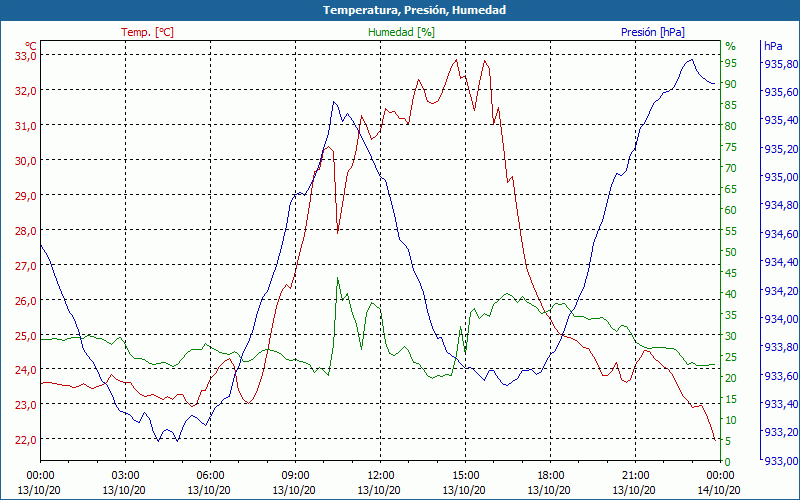Image resolution: width=800 pixels, height=500 pixels.
Task: Click the '933,20' pressure axis value
Action: 780,433
